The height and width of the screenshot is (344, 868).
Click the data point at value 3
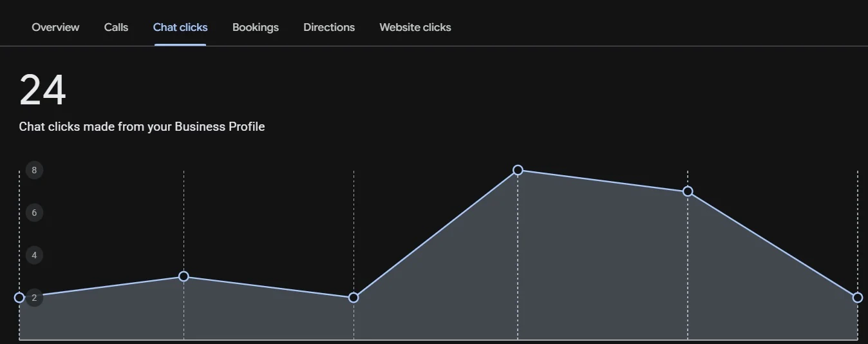point(184,276)
